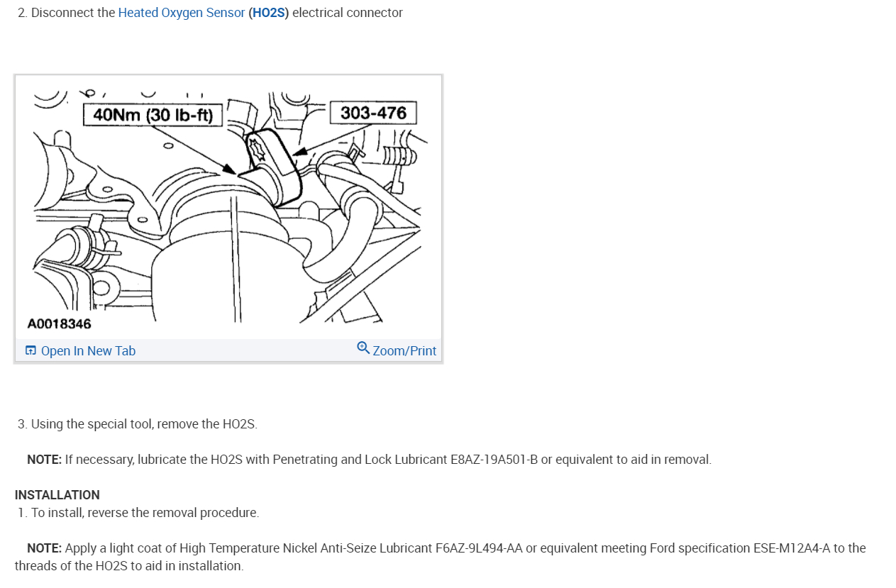Viewport: 896px width, 588px height.
Task: Click the bold NOTE label about removal lubricant
Action: pos(45,460)
